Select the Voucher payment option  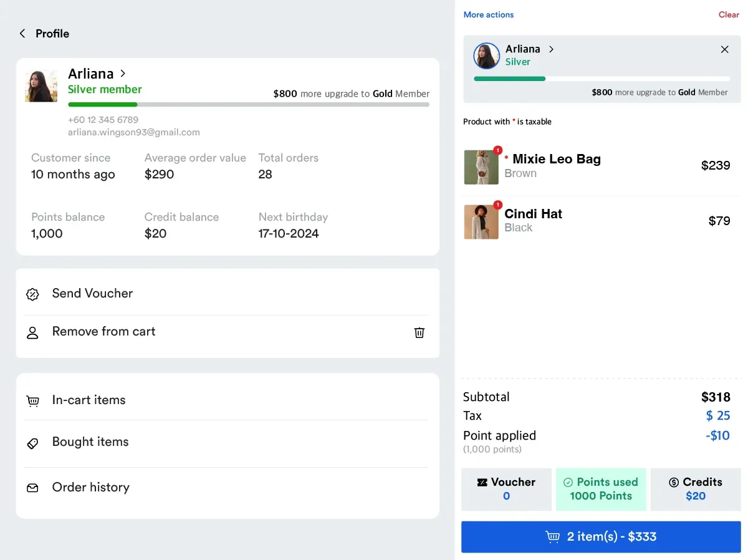coord(506,489)
